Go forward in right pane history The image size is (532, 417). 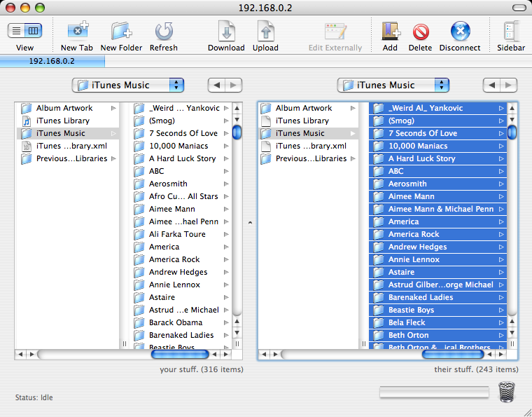509,85
